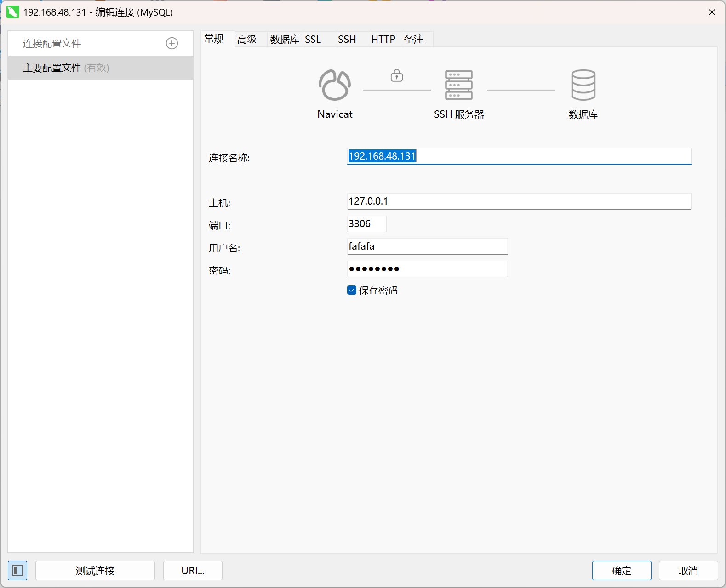Open the 数据库 tab
This screenshot has height=588, width=726.
pyautogui.click(x=285, y=40)
